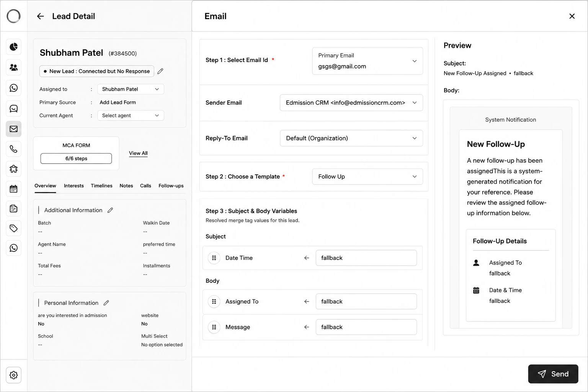Click the Message fallback input field
The image size is (588, 392).
[366, 327]
